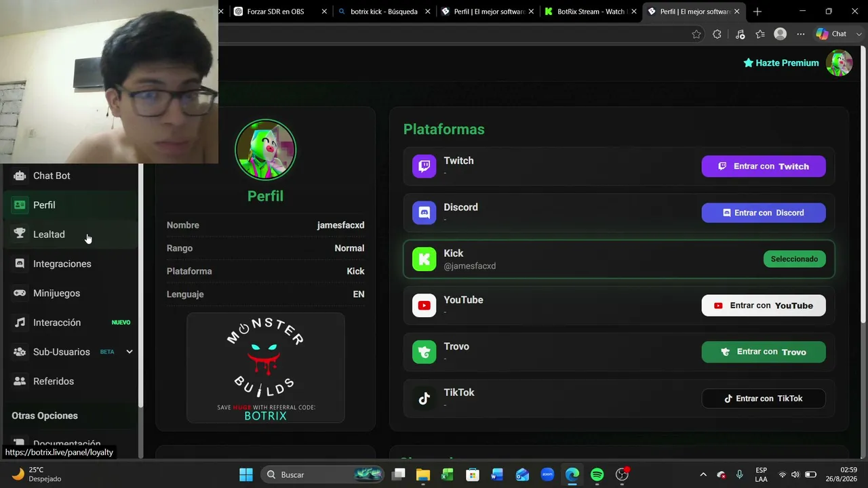
Task: Open the browser extensions puzzle icon
Action: (x=717, y=34)
